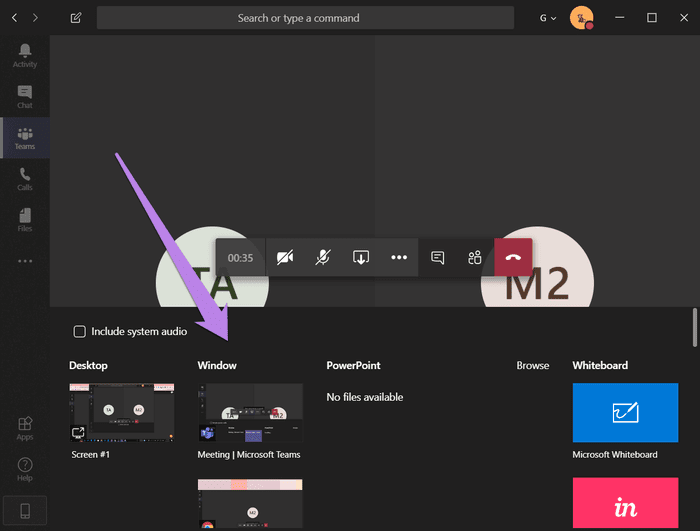Image resolution: width=700 pixels, height=531 pixels.
Task: Open the profile avatar menu
Action: click(582, 18)
